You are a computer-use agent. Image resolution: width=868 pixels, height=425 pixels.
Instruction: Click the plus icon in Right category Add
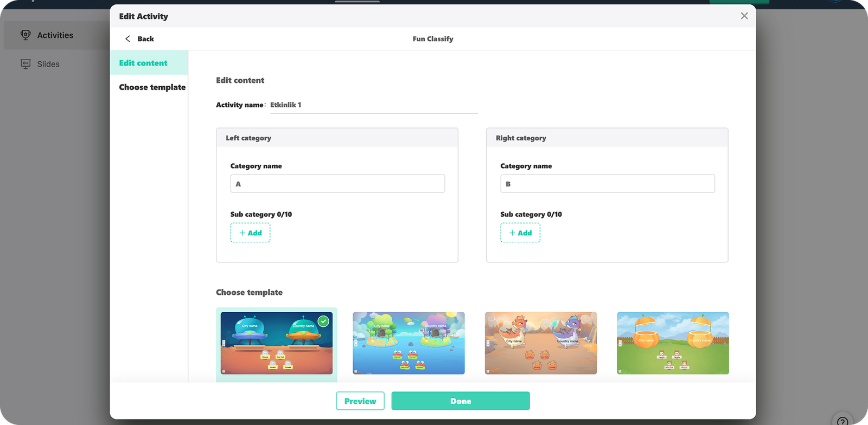(512, 233)
